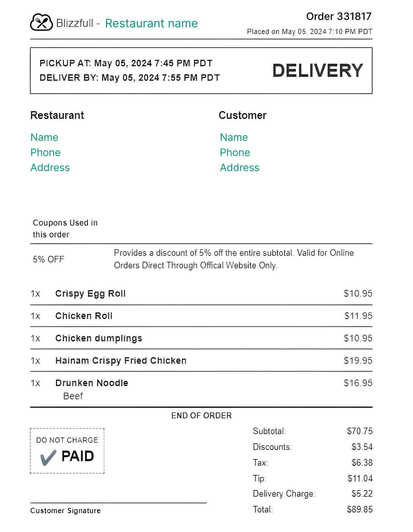Select the customer Phone field
The height and width of the screenshot is (532, 413).
coord(235,152)
